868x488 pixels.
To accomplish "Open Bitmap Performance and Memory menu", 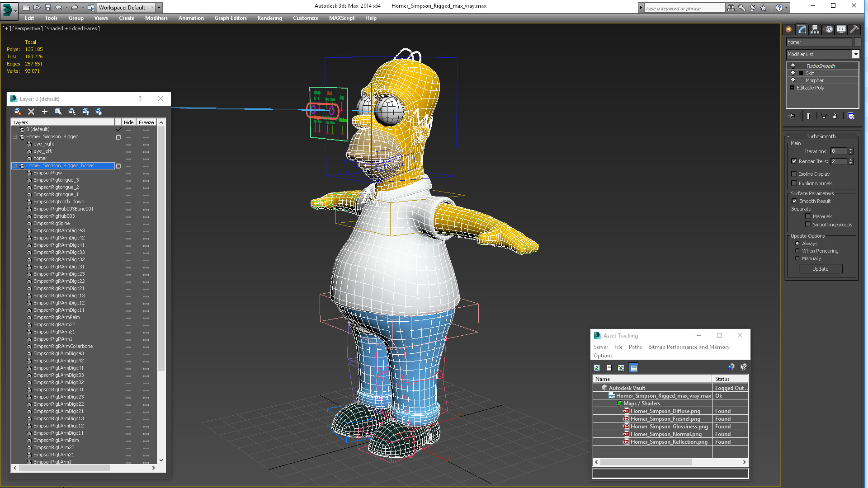I will [x=689, y=347].
